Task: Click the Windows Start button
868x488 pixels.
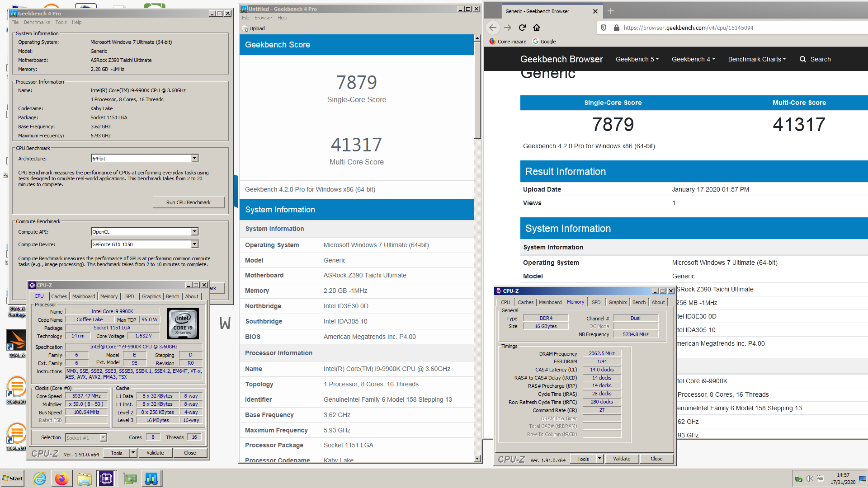Action: 13,479
